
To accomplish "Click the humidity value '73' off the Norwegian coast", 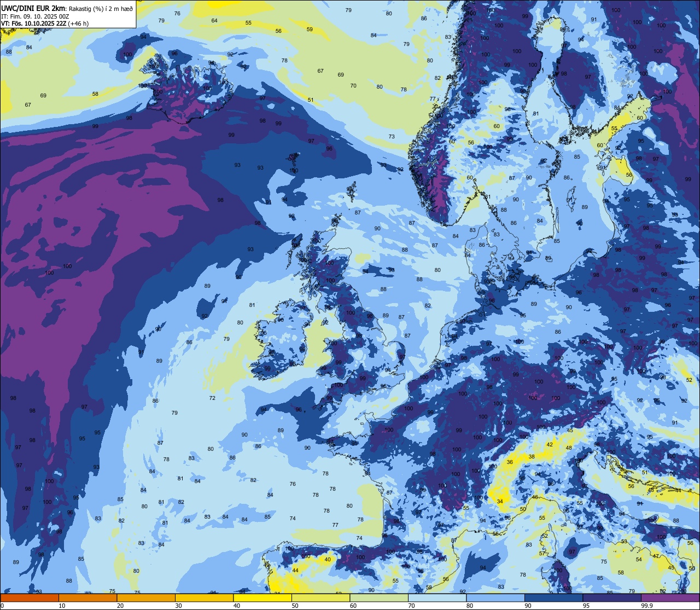I will coord(392,137).
